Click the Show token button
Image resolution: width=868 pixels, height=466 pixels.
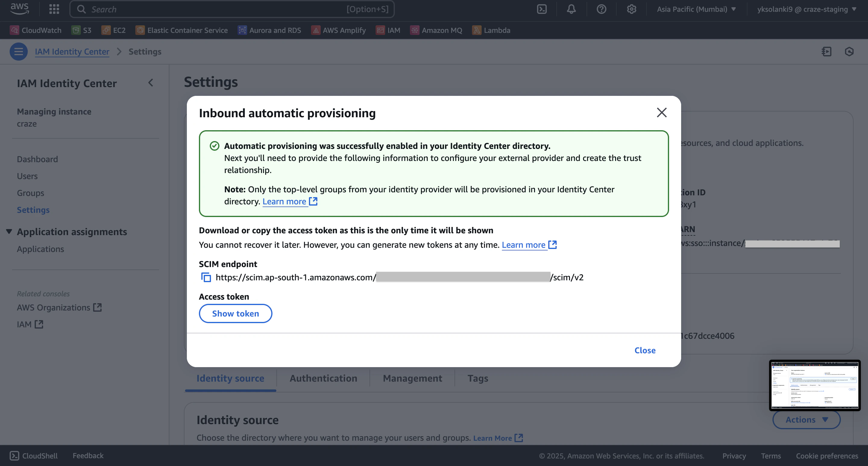click(x=235, y=313)
